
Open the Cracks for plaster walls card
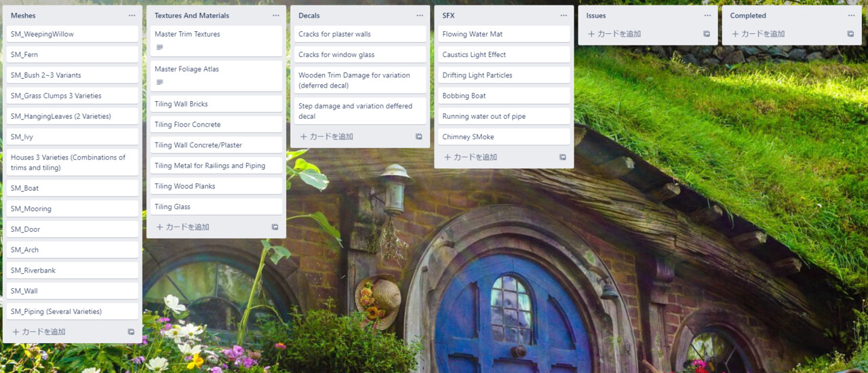coord(360,34)
